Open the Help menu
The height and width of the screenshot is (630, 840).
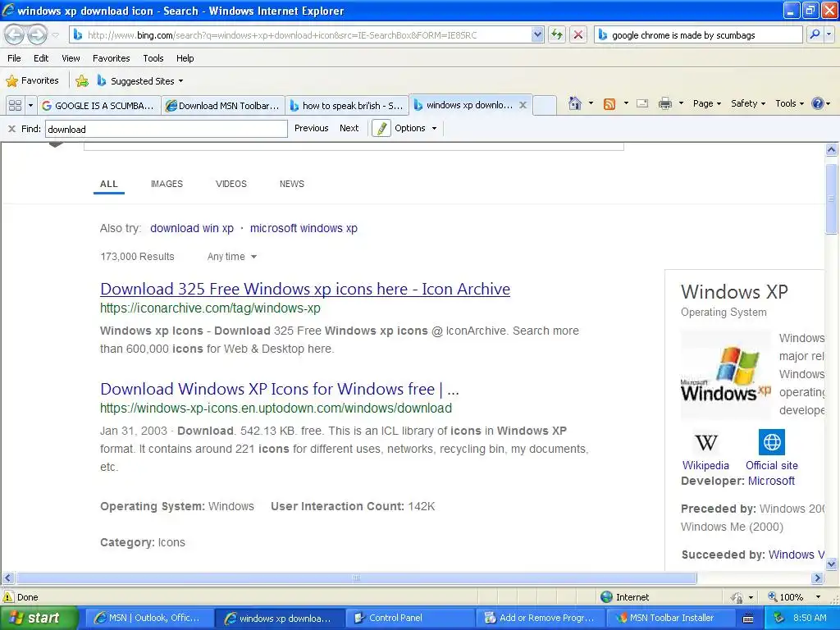(185, 58)
